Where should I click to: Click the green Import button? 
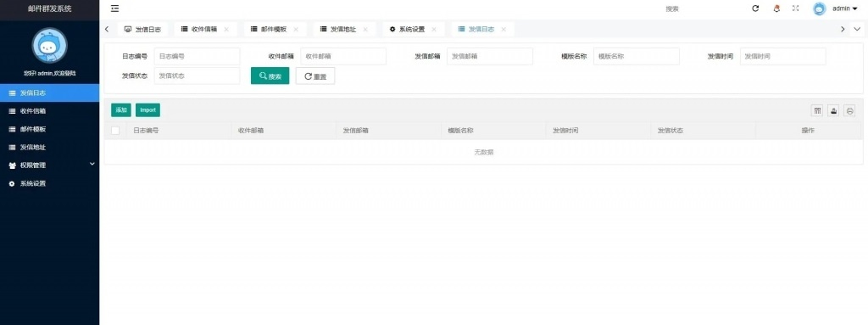(147, 109)
